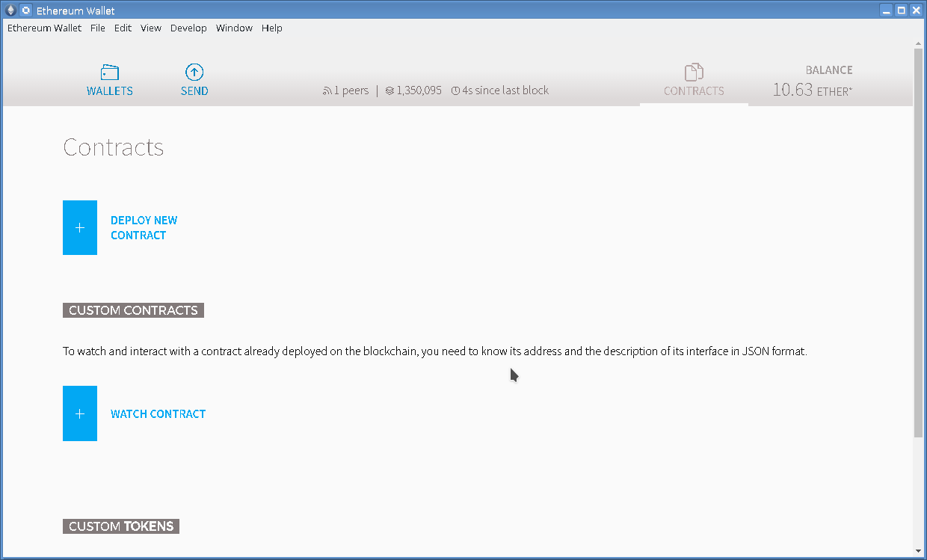Image resolution: width=927 pixels, height=560 pixels.
Task: Click the Send arrow icon
Action: click(194, 73)
